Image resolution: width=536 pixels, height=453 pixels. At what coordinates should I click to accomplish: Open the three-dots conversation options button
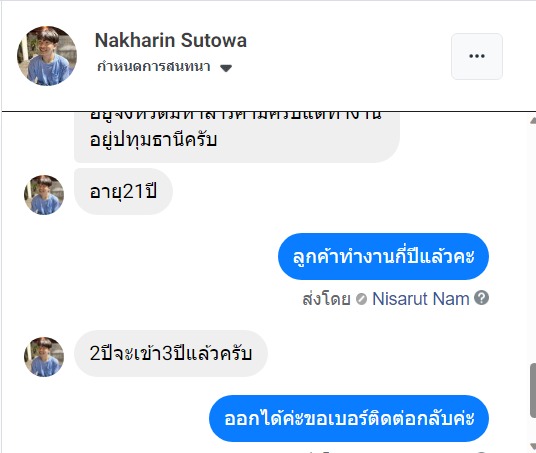[477, 56]
